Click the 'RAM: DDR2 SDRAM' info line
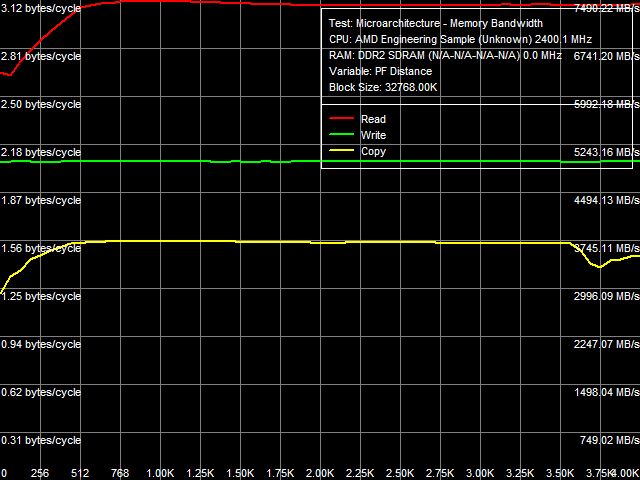 (x=445, y=55)
